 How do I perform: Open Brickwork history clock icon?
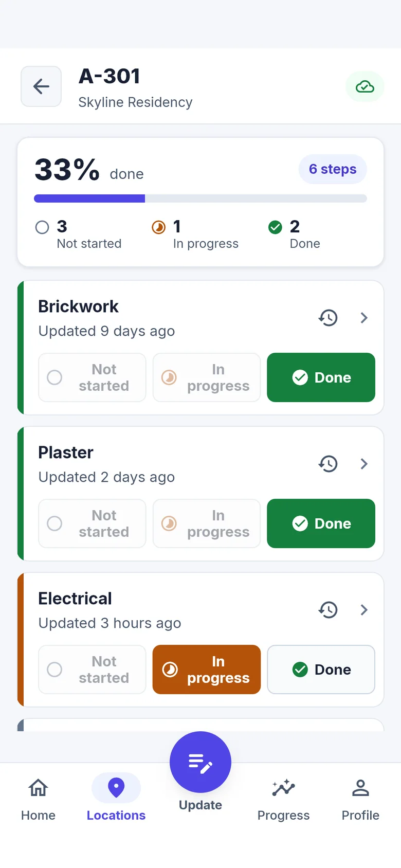[x=328, y=318]
